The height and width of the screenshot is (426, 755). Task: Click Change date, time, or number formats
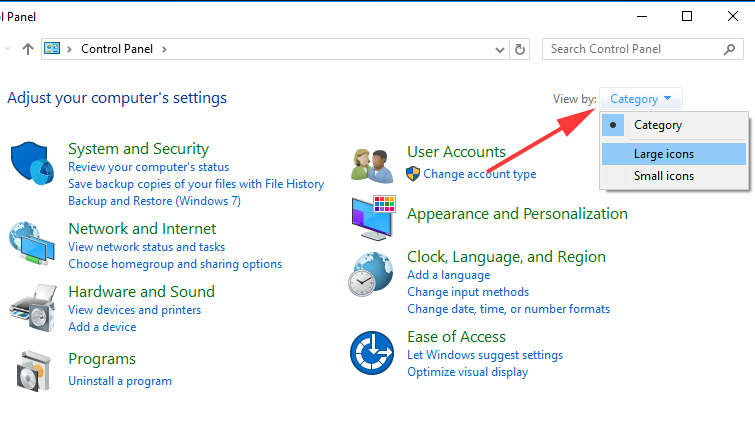pos(509,309)
